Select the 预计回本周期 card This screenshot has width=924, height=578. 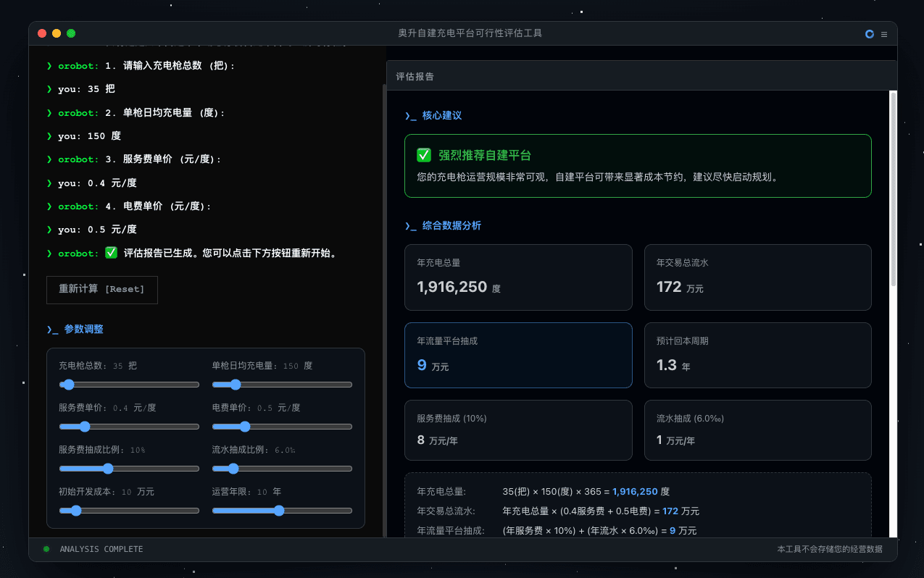pyautogui.click(x=757, y=355)
